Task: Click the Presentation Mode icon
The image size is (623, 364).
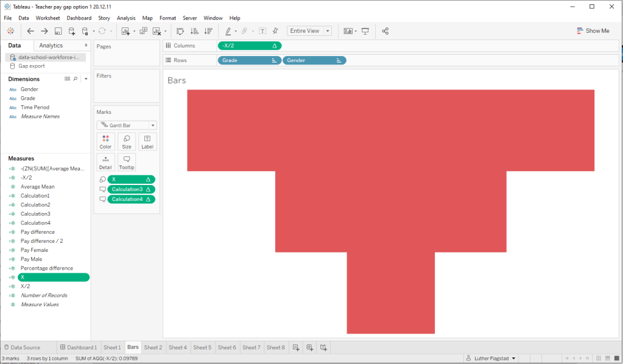Action: tap(365, 31)
